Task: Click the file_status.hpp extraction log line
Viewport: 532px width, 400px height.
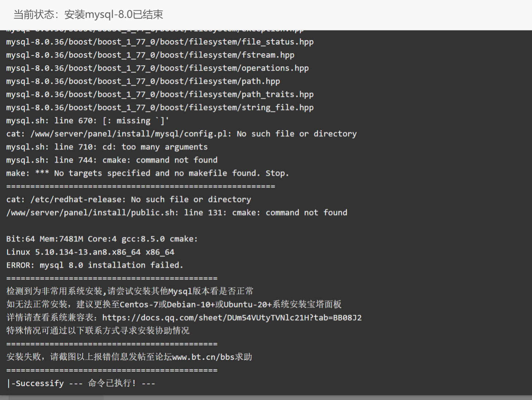Action: pyautogui.click(x=160, y=42)
